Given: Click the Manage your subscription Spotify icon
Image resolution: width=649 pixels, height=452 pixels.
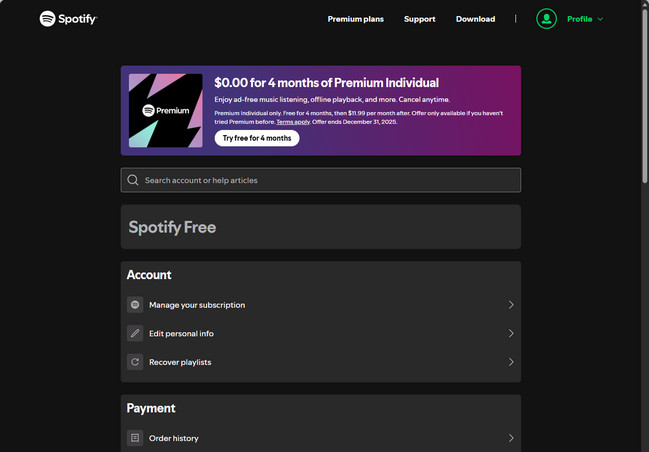Looking at the screenshot, I should 135,305.
